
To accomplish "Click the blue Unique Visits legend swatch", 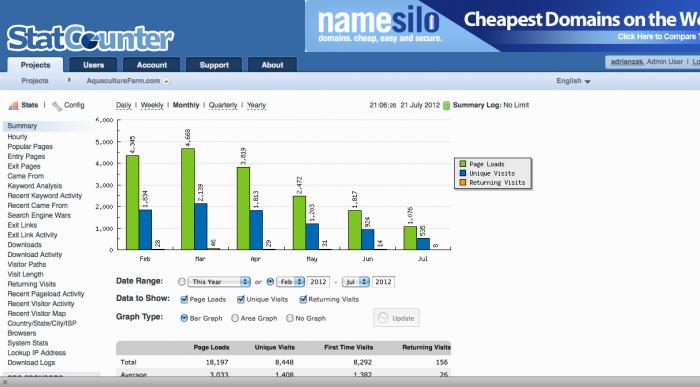I will pyautogui.click(x=462, y=173).
